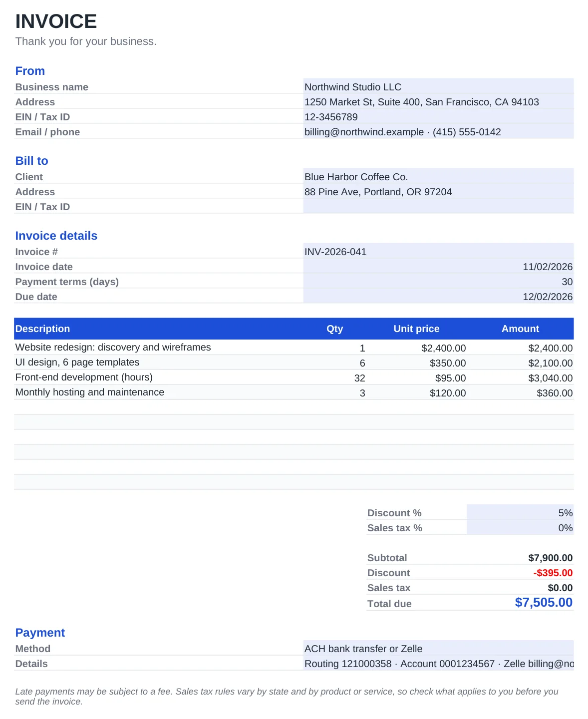Click the total due '$7,505.00'
The height and width of the screenshot is (719, 588).
click(544, 602)
